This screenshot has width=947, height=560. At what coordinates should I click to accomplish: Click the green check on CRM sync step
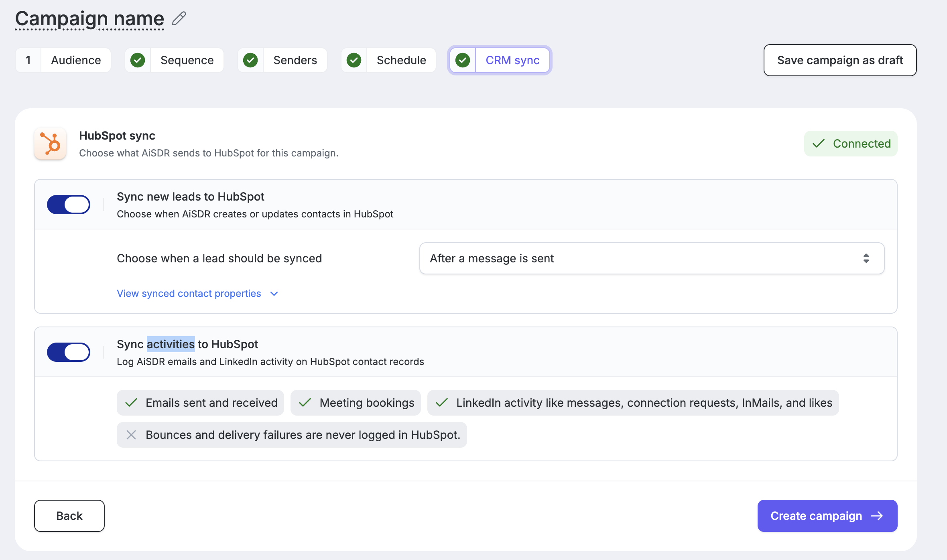(x=463, y=60)
